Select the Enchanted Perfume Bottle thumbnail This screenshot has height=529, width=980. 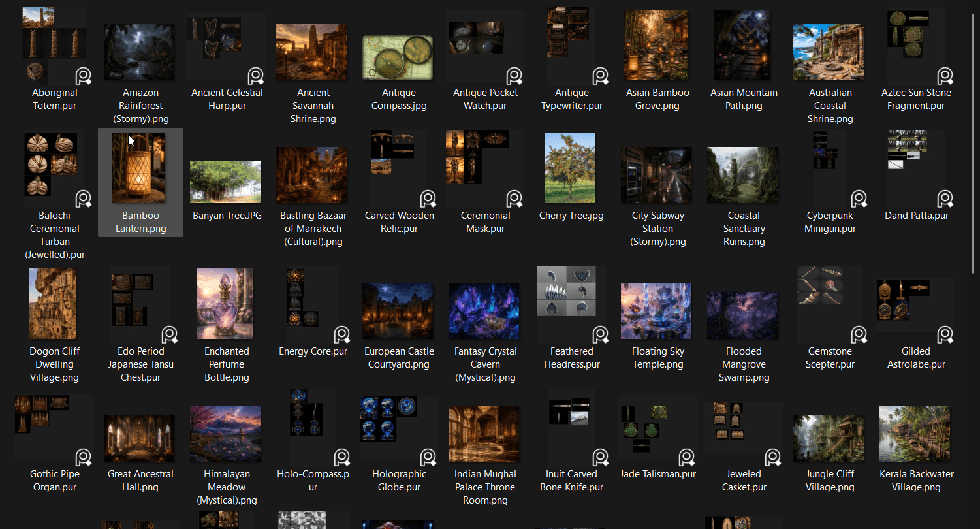click(x=225, y=304)
